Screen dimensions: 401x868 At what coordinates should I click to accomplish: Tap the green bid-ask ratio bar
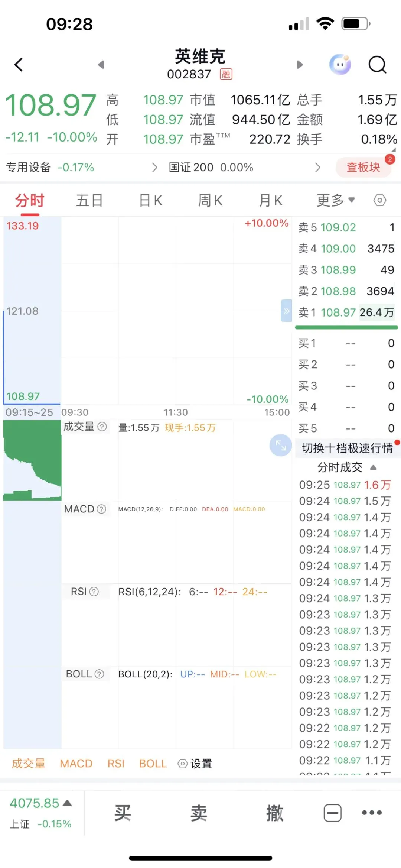pos(346,327)
